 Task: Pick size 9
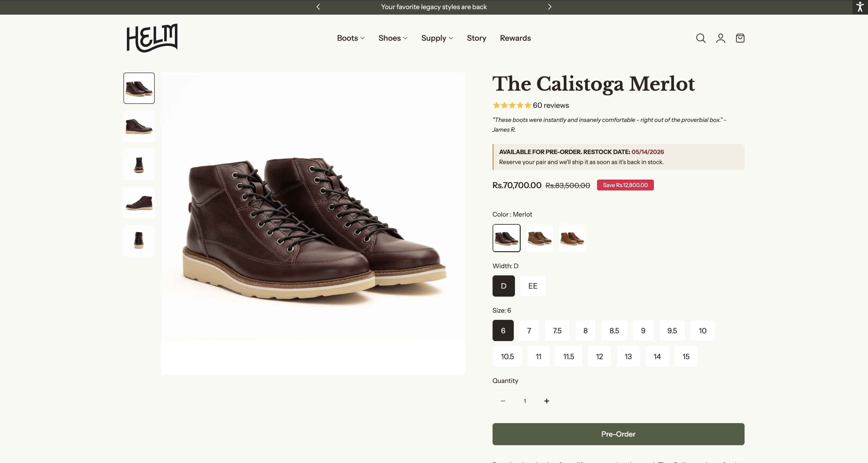pos(643,330)
